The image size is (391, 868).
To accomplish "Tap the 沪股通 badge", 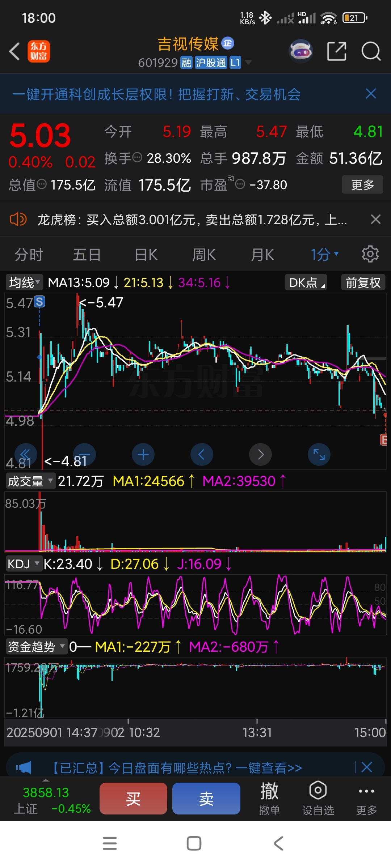I will (211, 63).
